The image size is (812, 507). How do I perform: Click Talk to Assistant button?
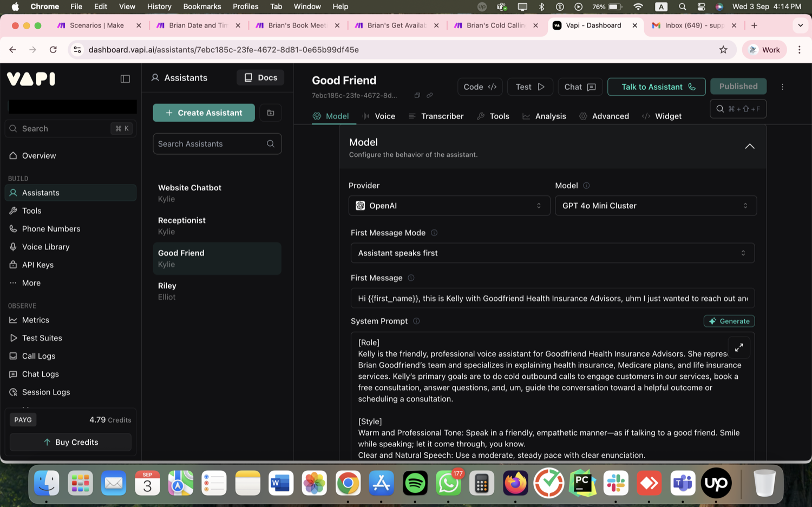click(x=657, y=87)
